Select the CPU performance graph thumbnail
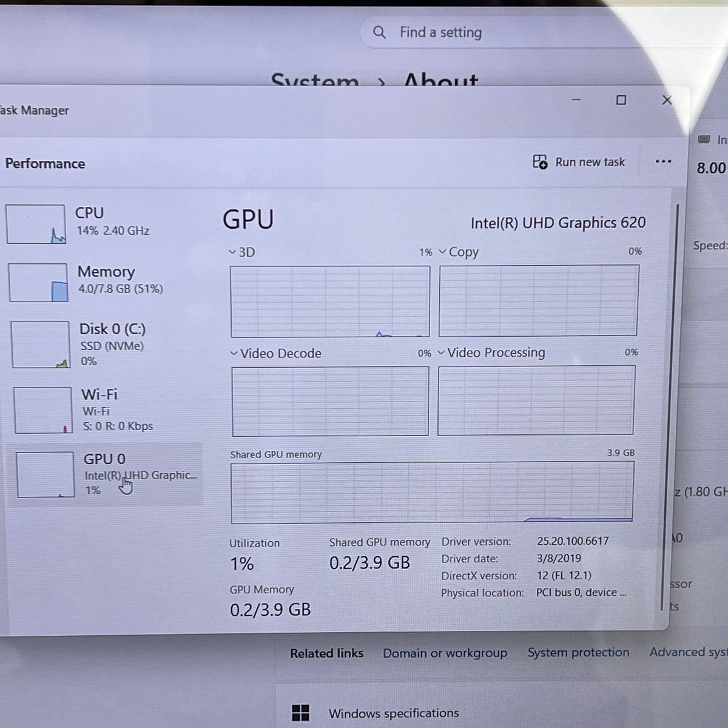Image resolution: width=728 pixels, height=728 pixels. tap(36, 224)
